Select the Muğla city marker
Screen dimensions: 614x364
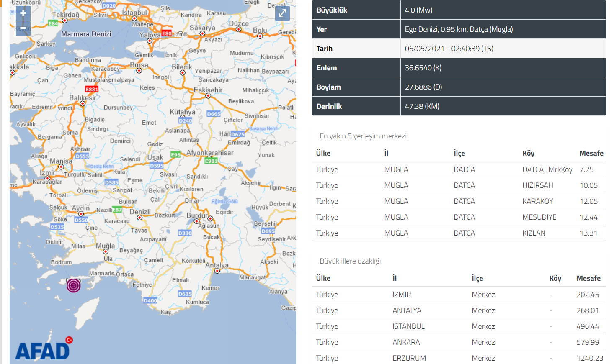pos(106,252)
